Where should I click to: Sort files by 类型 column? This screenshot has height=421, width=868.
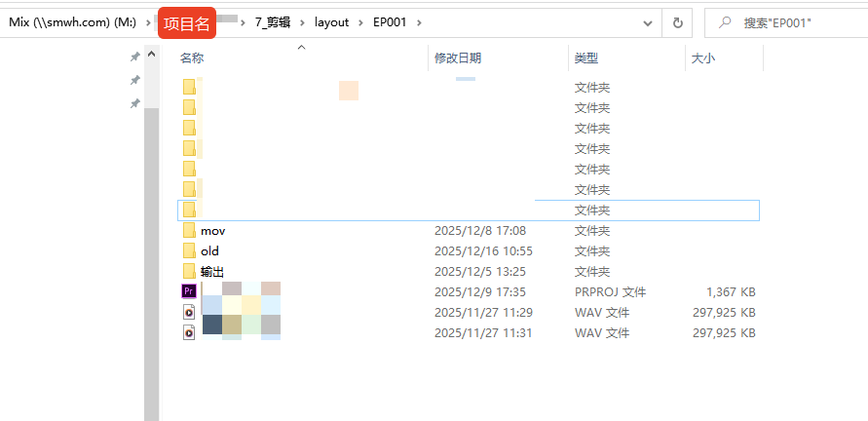(586, 58)
